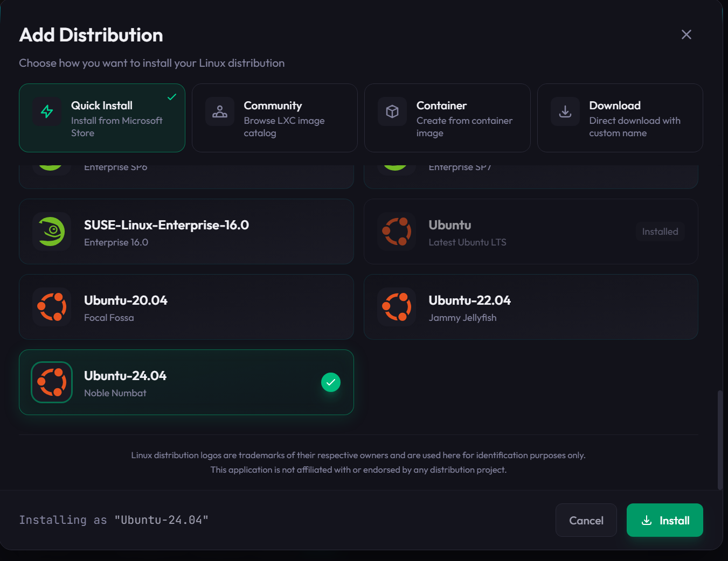The image size is (728, 561).
Task: Click the Ubuntu-24.04 logo icon
Action: pyautogui.click(x=52, y=382)
